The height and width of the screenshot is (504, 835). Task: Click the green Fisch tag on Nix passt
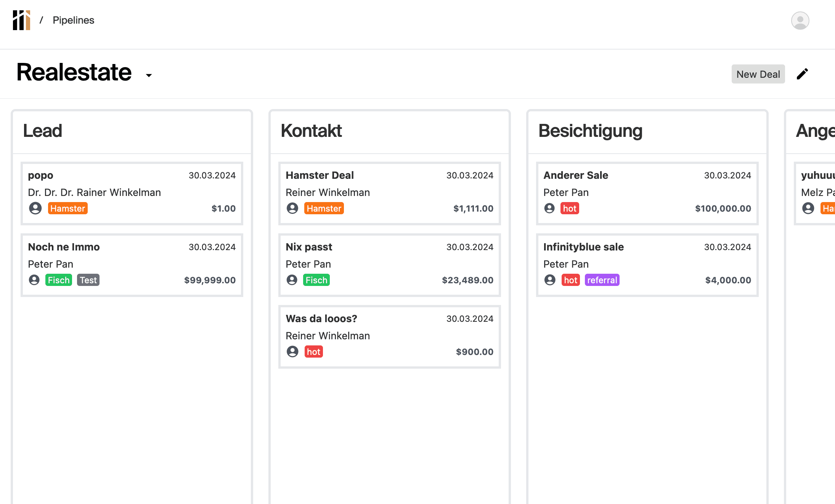(316, 280)
